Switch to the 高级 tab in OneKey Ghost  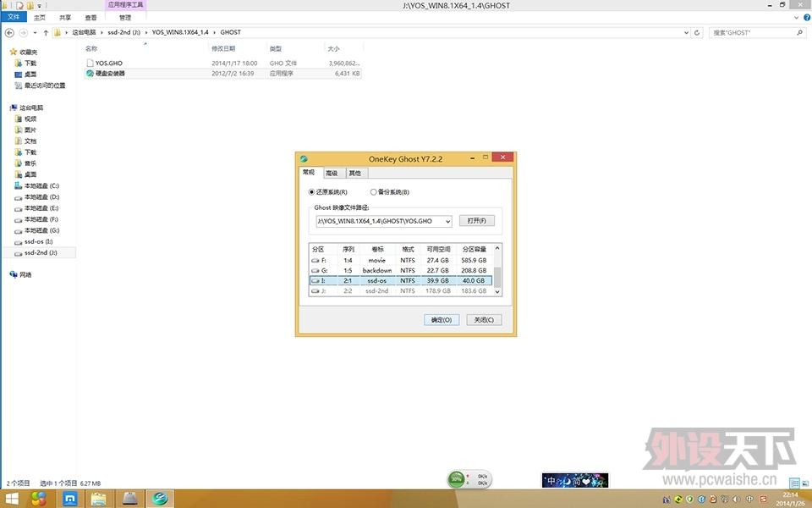pyautogui.click(x=332, y=173)
